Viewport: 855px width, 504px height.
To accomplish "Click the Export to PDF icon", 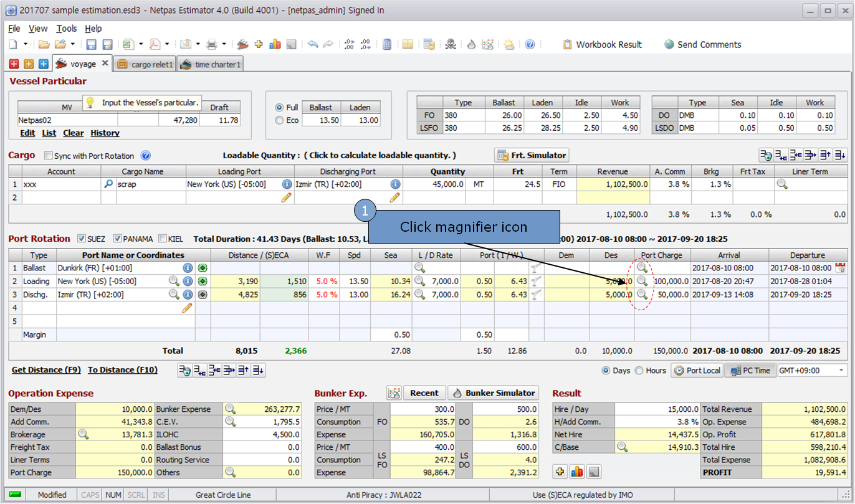I will (x=154, y=44).
